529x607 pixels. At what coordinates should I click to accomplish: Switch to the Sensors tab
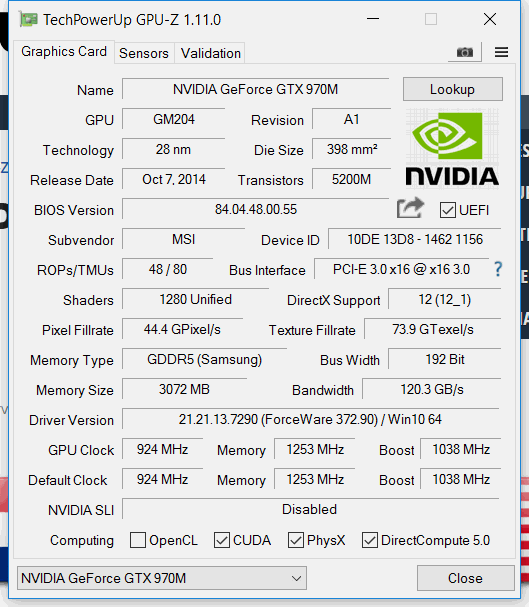pyautogui.click(x=144, y=53)
